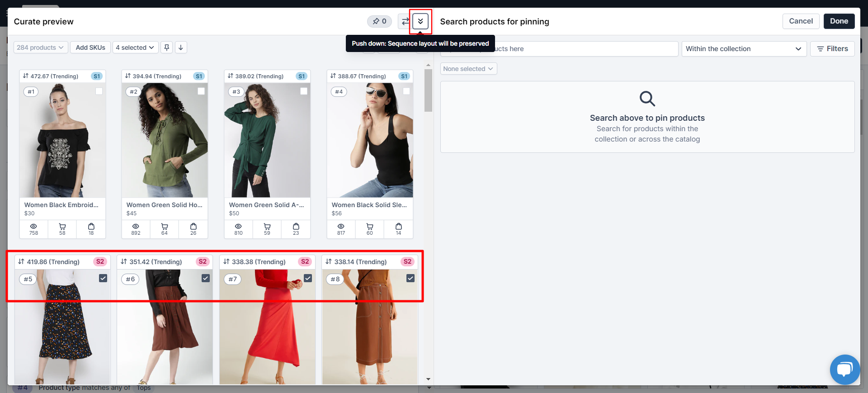
Task: Click the S2 badge on 419.86 card
Action: pos(100,261)
